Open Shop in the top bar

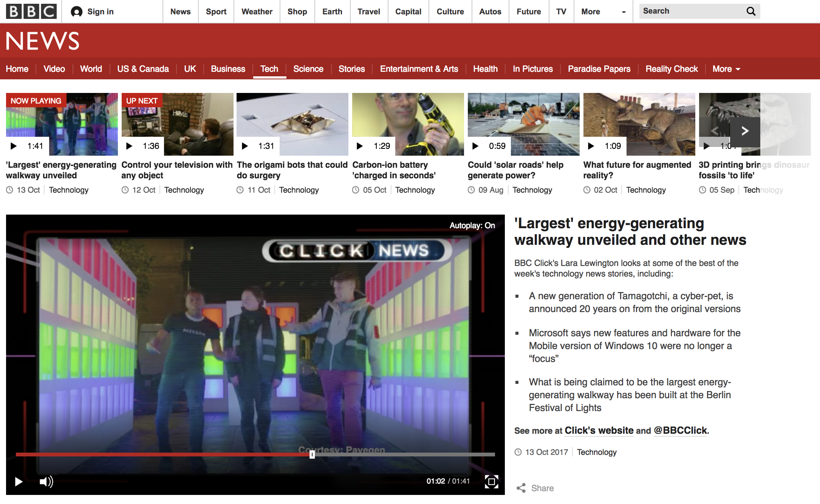pyautogui.click(x=297, y=12)
